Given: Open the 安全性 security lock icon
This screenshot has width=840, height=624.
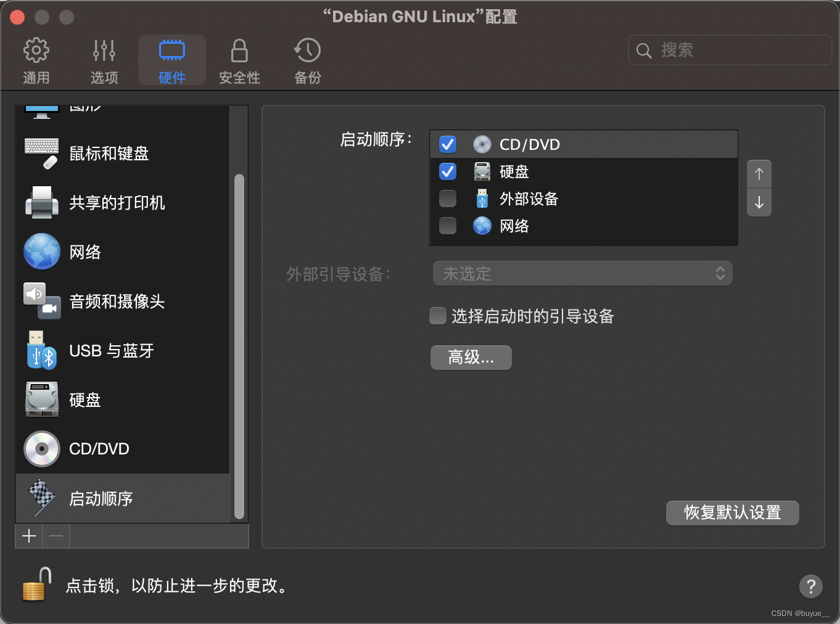Looking at the screenshot, I should point(239,51).
